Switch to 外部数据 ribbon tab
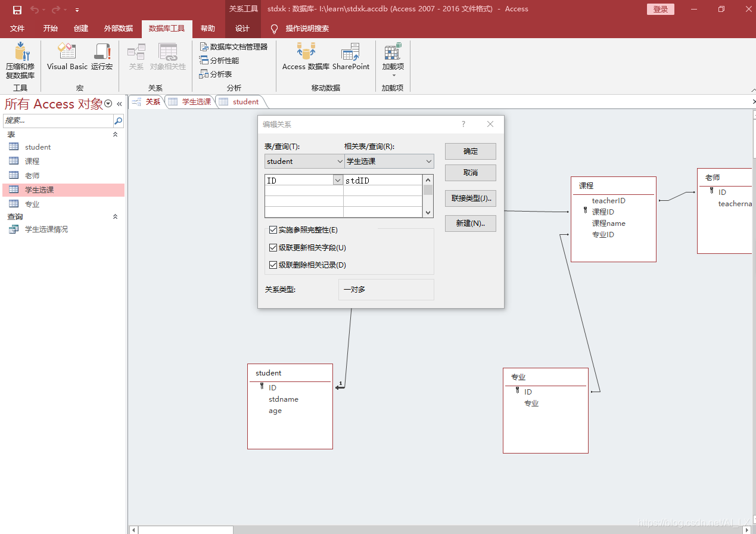This screenshot has height=534, width=756. click(119, 29)
